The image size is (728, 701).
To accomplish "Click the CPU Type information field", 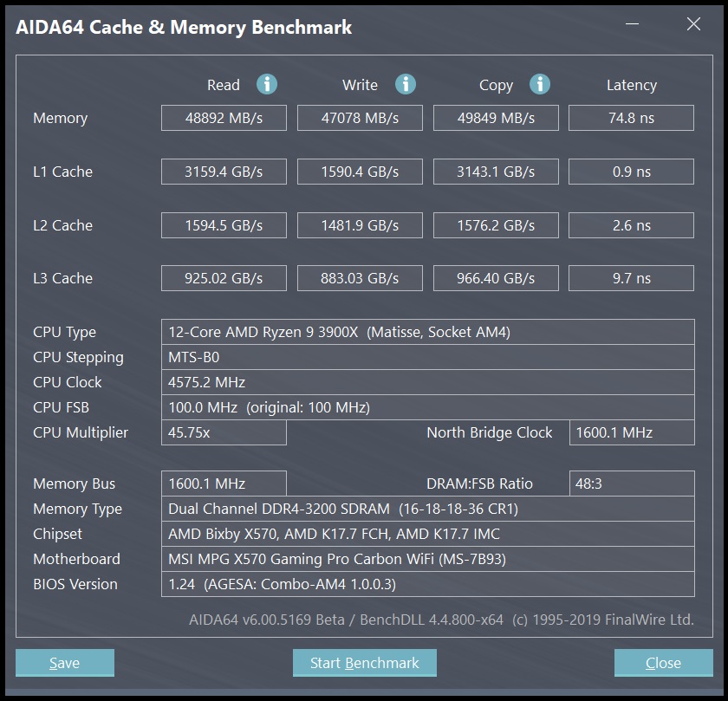I will (x=427, y=332).
